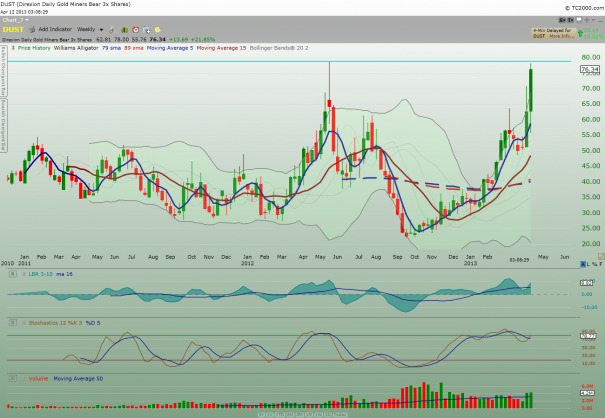Click the ma 16 label in LBR pane

[x=64, y=274]
